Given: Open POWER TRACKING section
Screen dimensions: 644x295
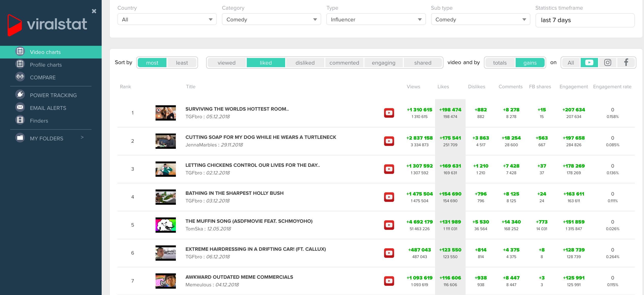Looking at the screenshot, I should click(x=53, y=95).
